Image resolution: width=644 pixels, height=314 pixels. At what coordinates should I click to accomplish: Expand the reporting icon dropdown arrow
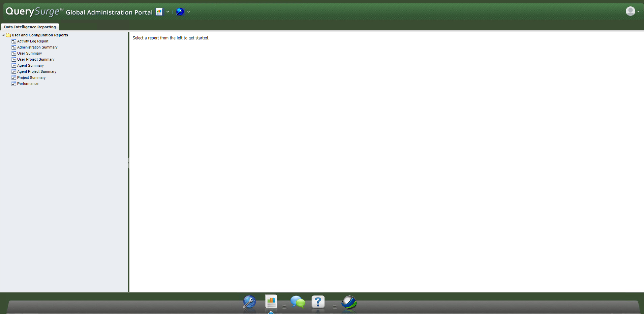(x=167, y=12)
